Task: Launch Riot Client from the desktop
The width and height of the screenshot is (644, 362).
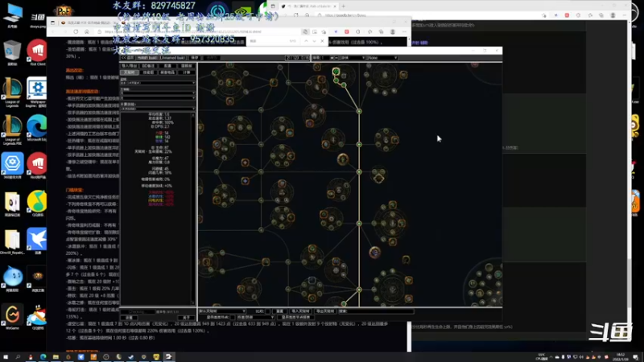Action: [37, 52]
